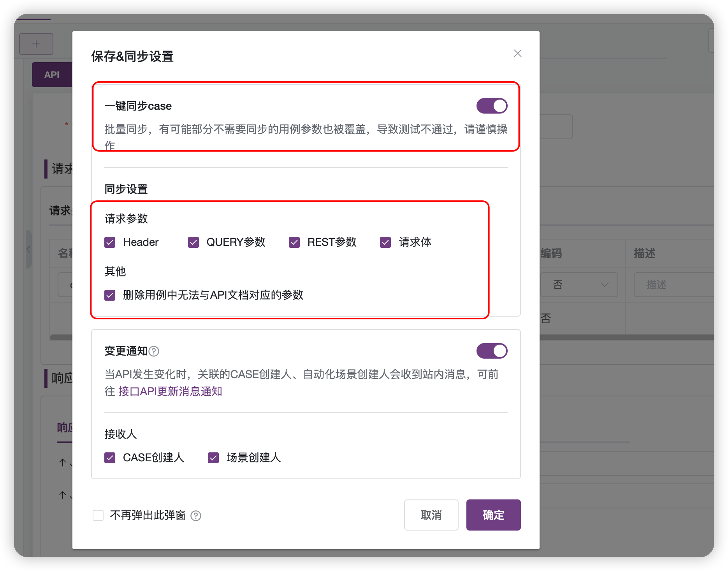Open the 否 dropdown in the table

(579, 285)
